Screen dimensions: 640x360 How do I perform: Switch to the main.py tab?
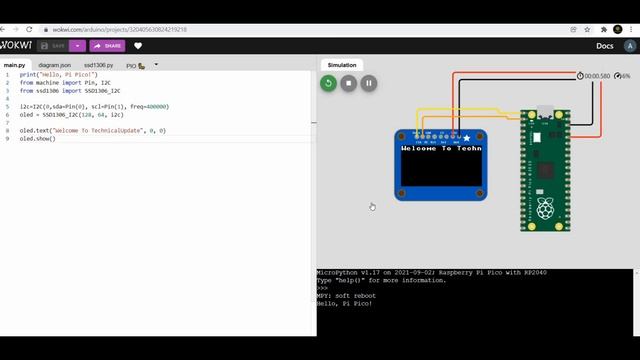(15, 65)
